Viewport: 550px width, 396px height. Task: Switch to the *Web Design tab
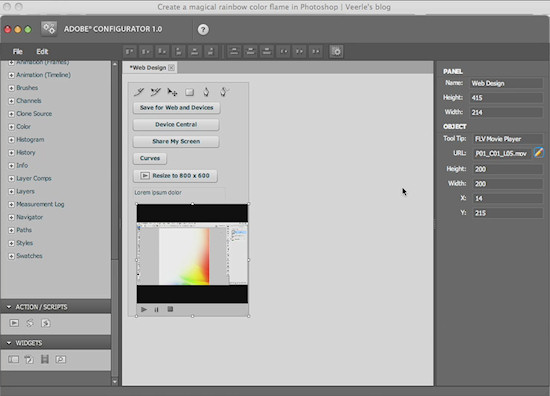coord(148,68)
